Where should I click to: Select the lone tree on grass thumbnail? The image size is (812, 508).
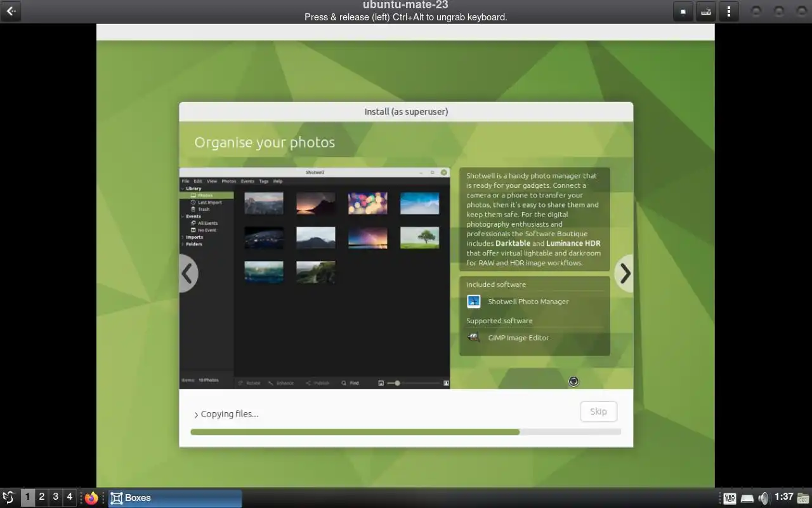click(x=419, y=238)
